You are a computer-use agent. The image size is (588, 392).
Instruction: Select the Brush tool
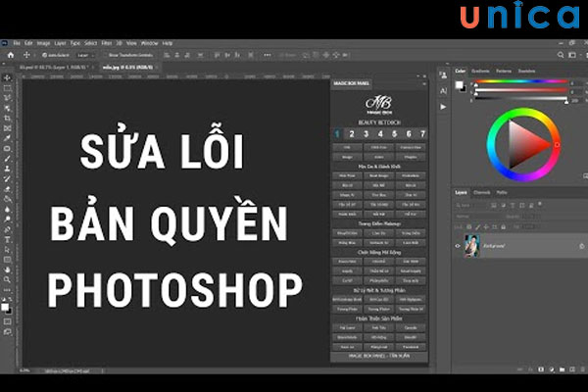(x=7, y=159)
